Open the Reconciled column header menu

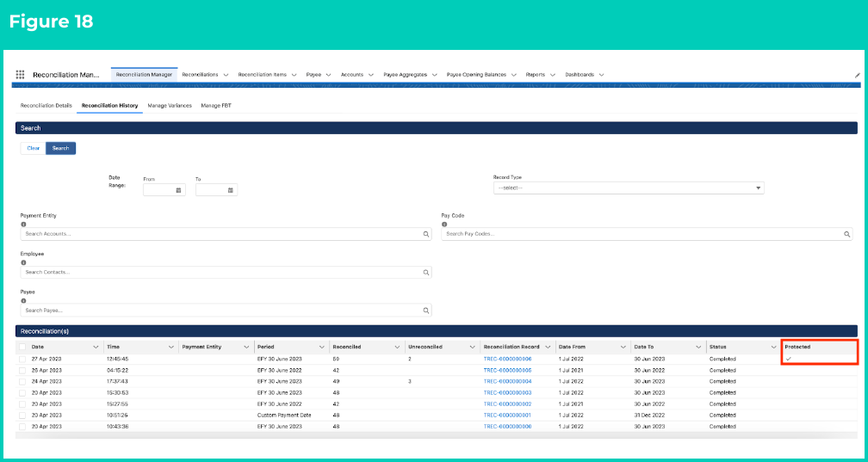tap(397, 347)
